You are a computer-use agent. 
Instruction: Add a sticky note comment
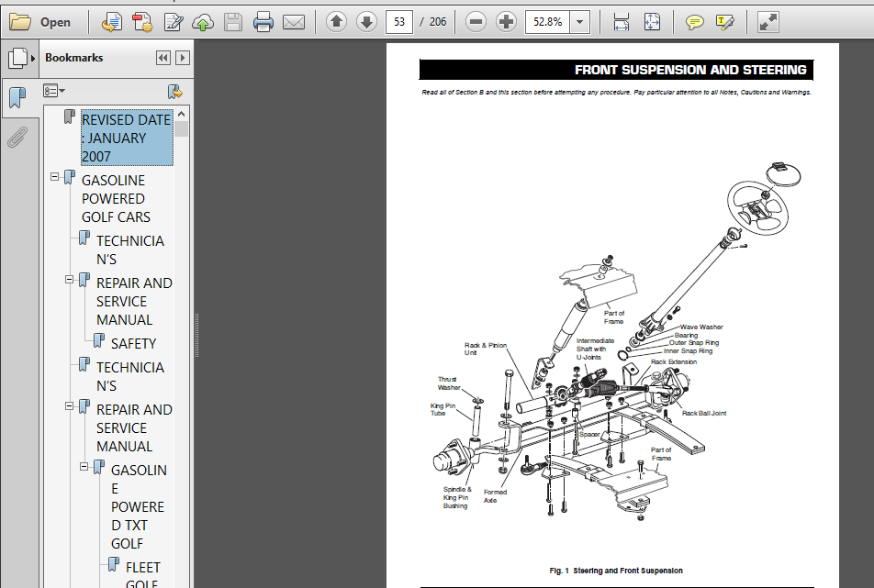pyautogui.click(x=694, y=22)
